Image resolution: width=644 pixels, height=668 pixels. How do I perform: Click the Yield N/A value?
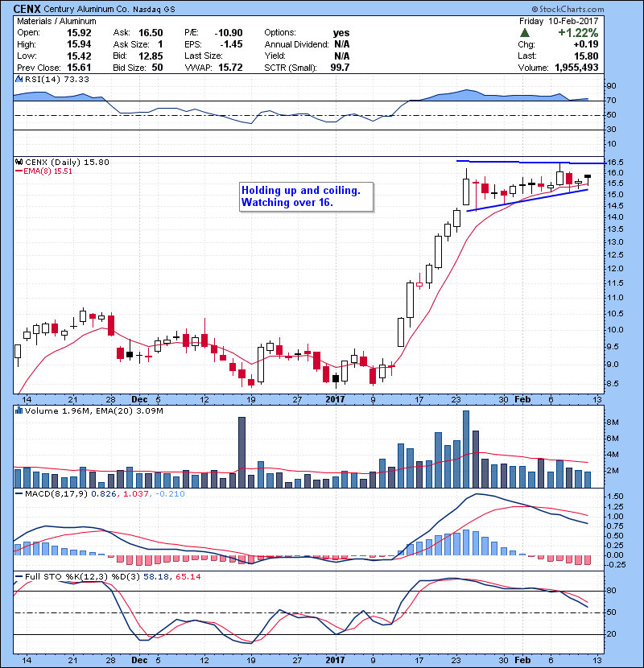342,56
